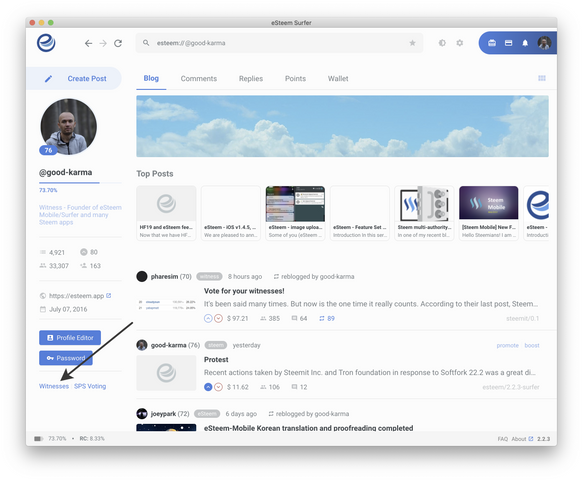The height and width of the screenshot is (480, 583).
Task: Click the sky cover image banner
Action: [342, 126]
